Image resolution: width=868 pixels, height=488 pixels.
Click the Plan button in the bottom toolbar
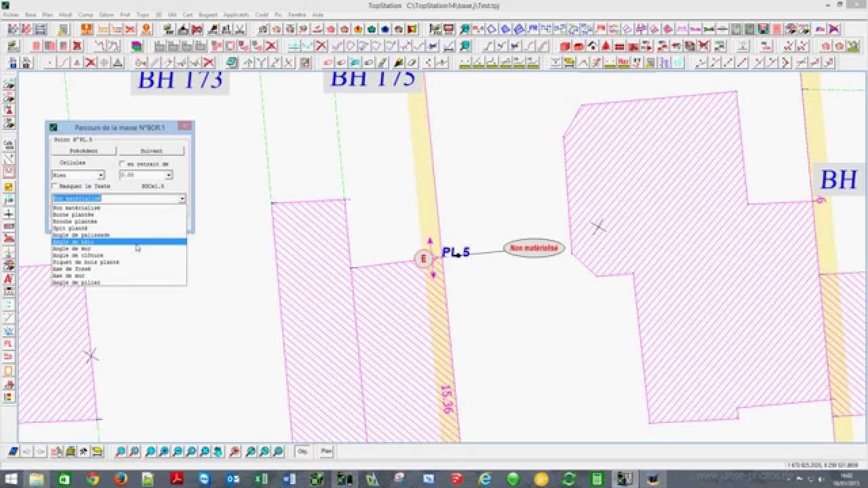(x=326, y=451)
